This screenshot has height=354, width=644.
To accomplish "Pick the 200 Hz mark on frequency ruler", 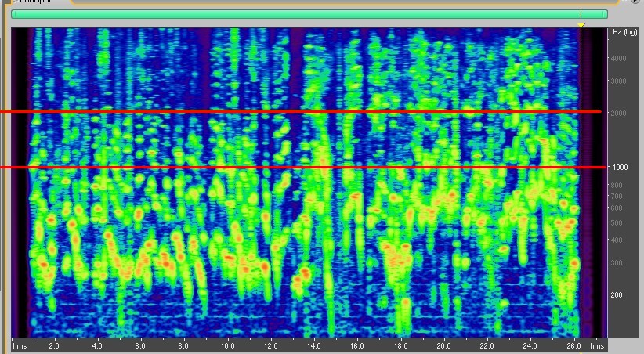I will click(x=619, y=295).
